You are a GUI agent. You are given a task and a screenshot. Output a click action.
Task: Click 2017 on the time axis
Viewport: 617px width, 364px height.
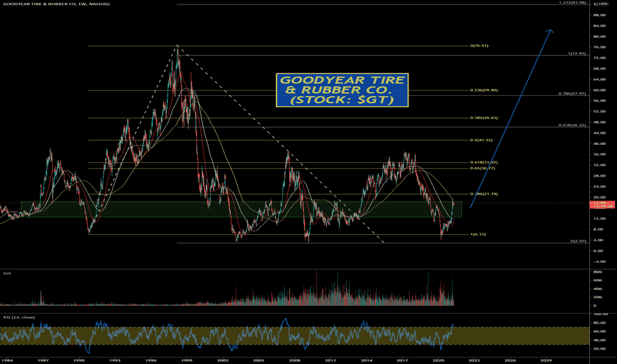click(402, 360)
